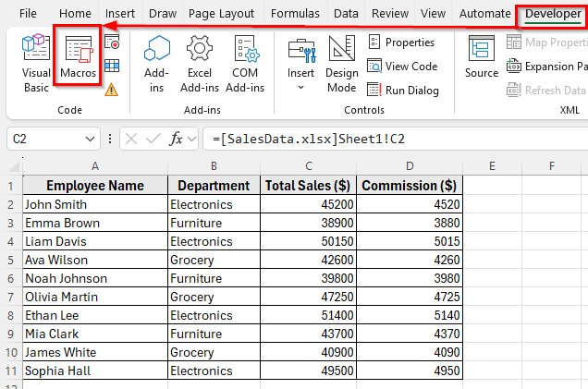Select all cells with corner triangle

click(x=14, y=166)
